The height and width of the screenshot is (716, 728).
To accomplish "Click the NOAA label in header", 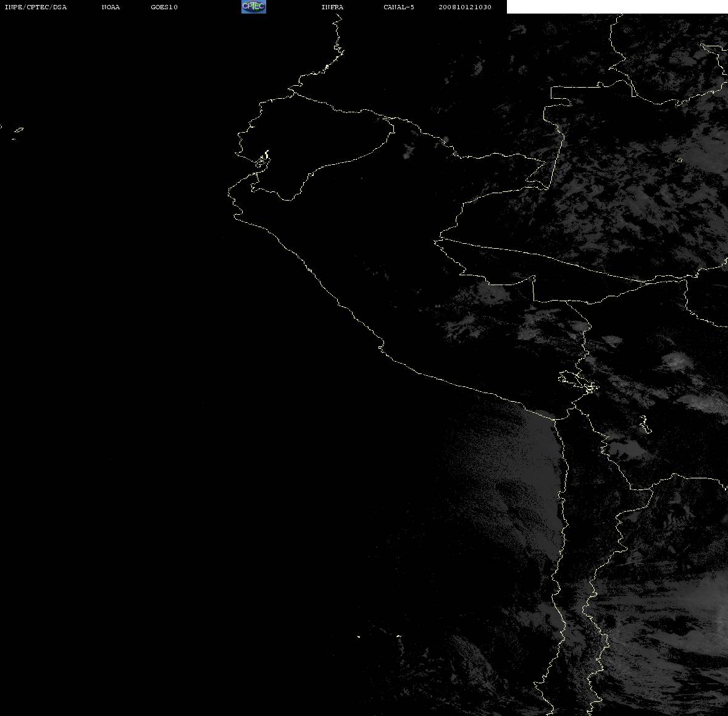I will (111, 7).
